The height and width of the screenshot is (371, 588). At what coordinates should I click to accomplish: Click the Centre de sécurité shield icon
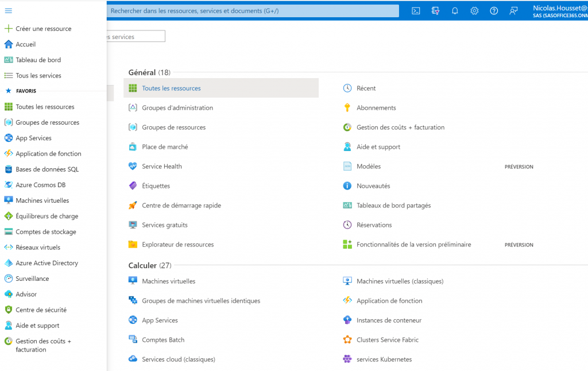[8, 310]
